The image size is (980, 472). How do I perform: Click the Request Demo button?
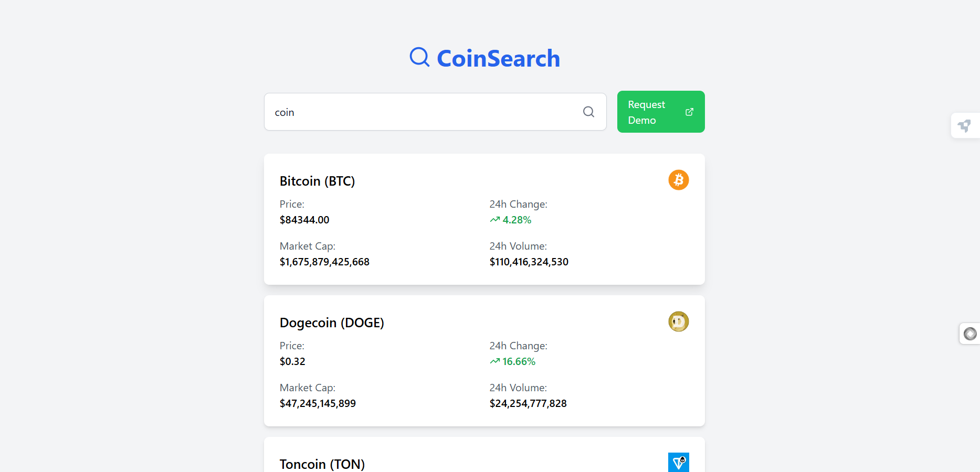point(661,112)
